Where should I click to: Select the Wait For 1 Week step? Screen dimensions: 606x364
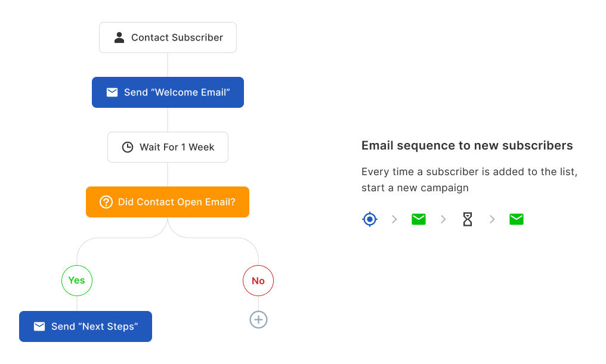point(168,147)
